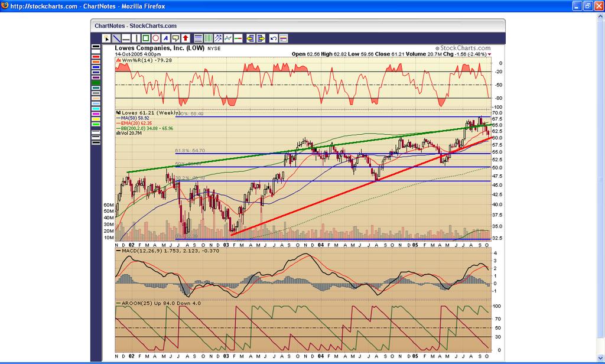
Task: Set the thickest line width option
Action: pyautogui.click(x=96, y=143)
